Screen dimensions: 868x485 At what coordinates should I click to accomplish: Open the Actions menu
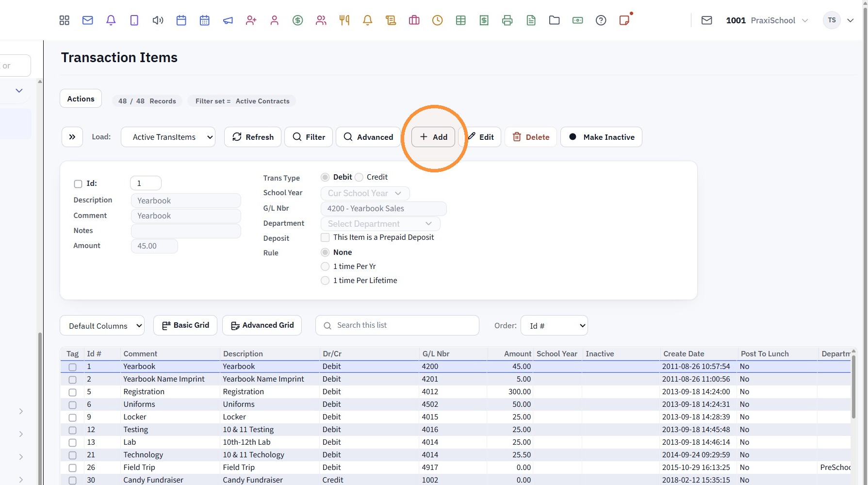tap(81, 99)
